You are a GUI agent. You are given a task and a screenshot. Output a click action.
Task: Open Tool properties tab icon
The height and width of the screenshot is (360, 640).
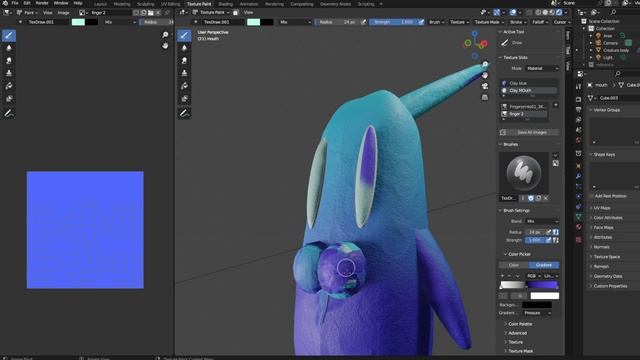coord(578,87)
